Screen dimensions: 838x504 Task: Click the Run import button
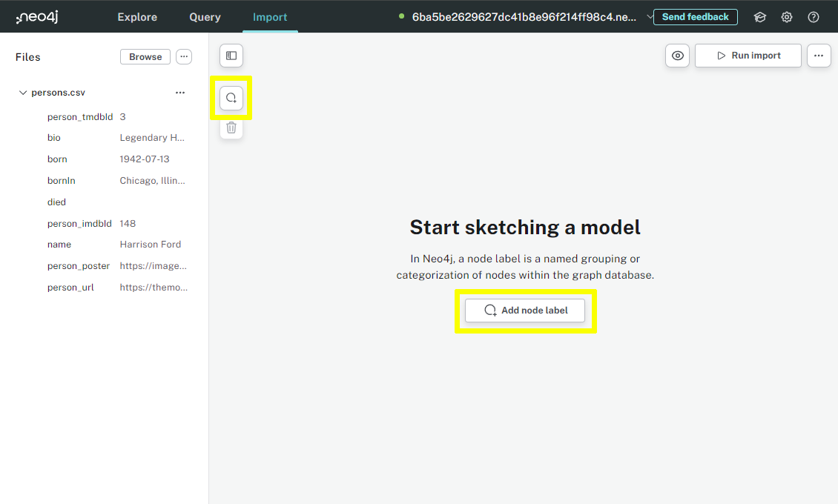748,55
